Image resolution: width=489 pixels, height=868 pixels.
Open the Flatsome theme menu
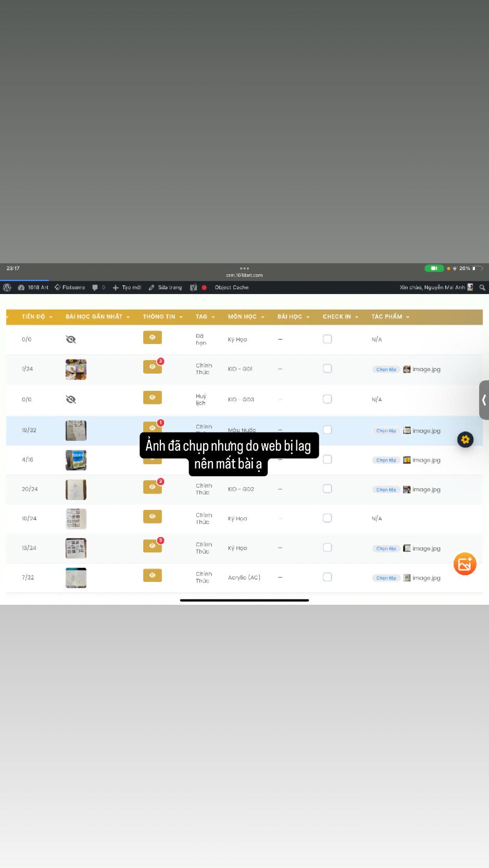click(70, 287)
